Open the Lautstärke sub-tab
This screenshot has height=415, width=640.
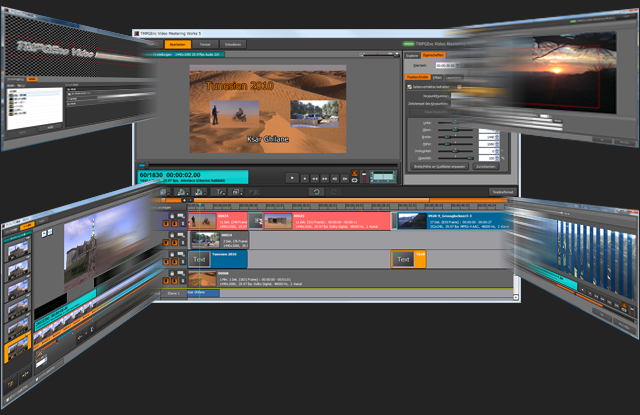coord(453,77)
